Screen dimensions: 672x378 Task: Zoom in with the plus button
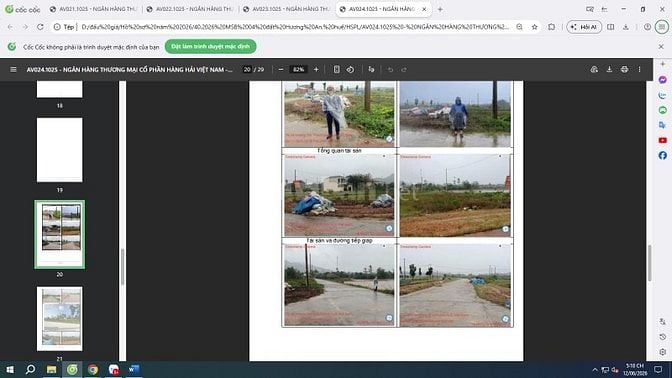tap(316, 69)
